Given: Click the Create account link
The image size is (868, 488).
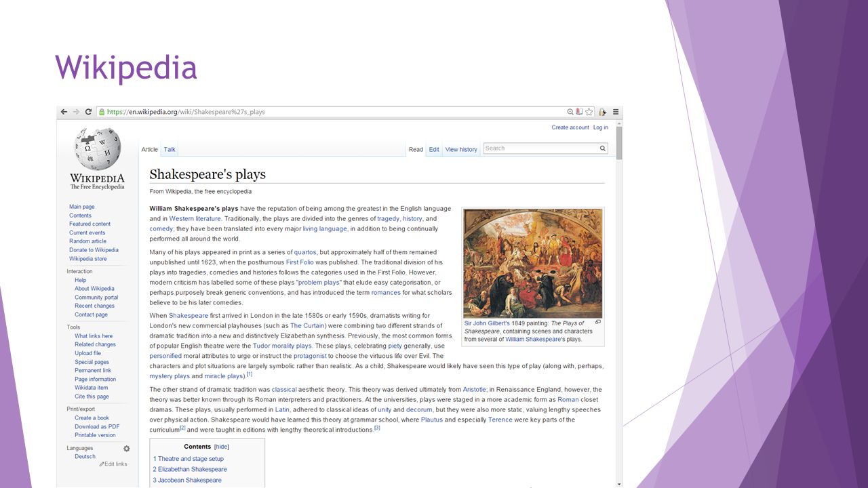Looking at the screenshot, I should pyautogui.click(x=570, y=127).
